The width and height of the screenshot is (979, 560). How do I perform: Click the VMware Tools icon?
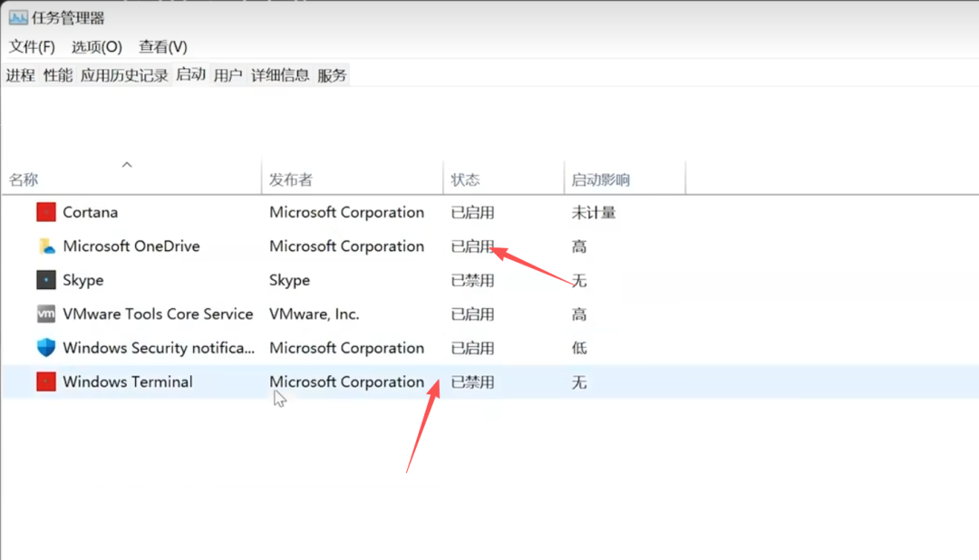tap(46, 314)
